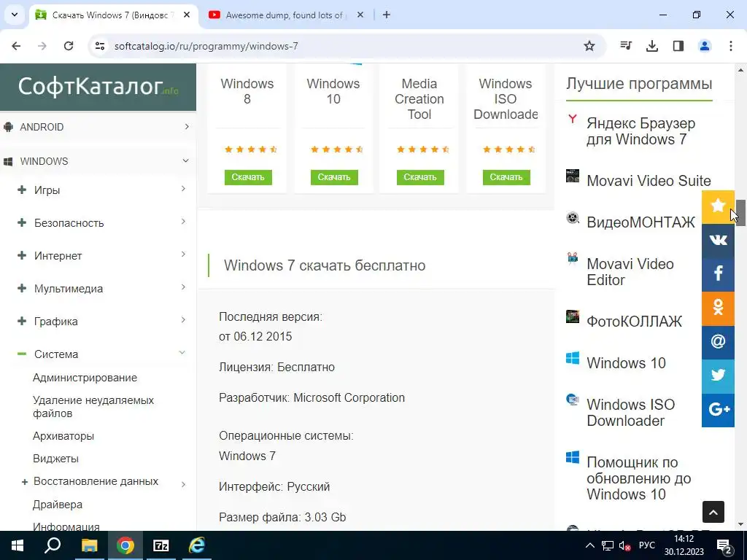Open site information icon in address bar
The height and width of the screenshot is (560, 747).
[99, 46]
